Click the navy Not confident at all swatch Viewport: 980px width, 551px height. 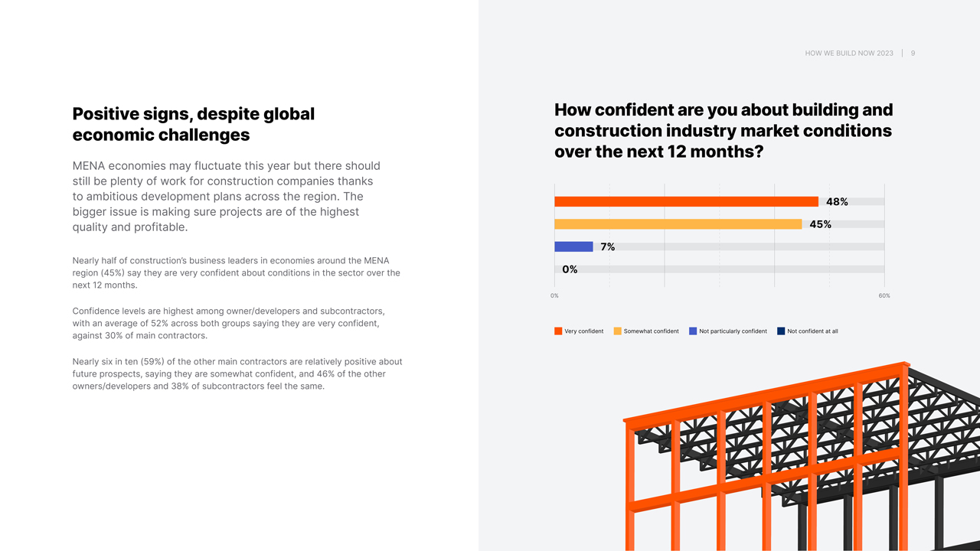781,331
